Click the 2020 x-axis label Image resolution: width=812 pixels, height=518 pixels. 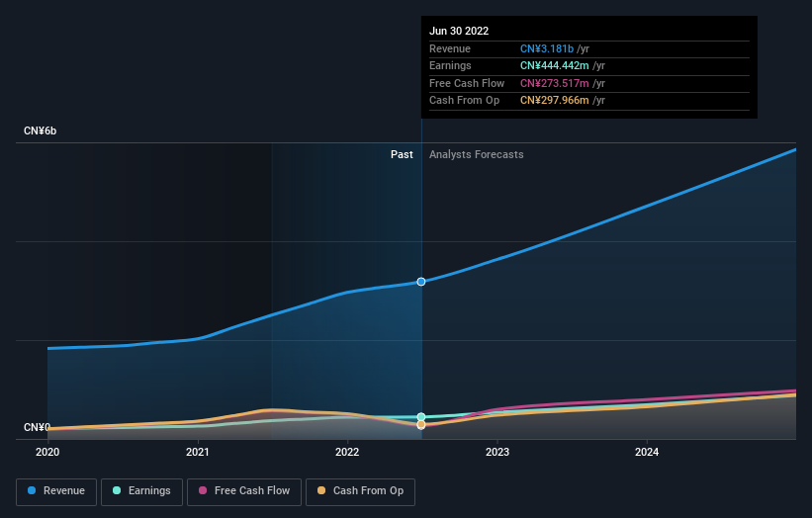coord(47,452)
